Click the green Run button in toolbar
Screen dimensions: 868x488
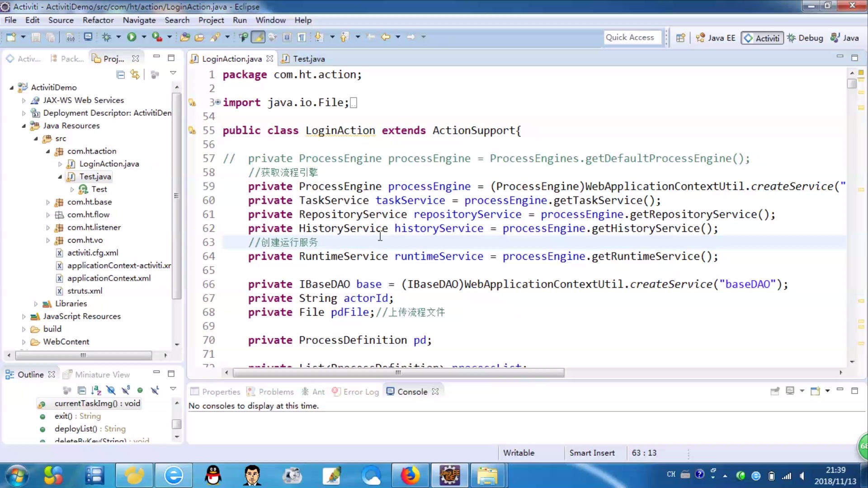click(x=132, y=37)
